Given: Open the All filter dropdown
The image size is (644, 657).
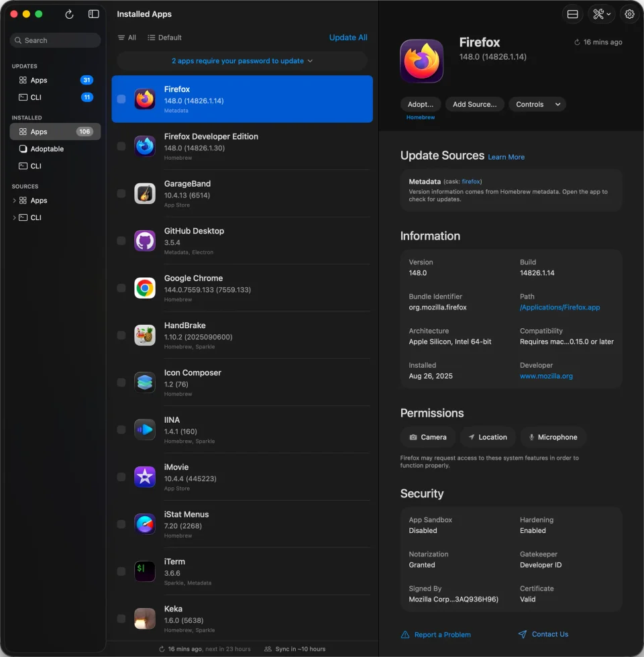Looking at the screenshot, I should (x=127, y=38).
